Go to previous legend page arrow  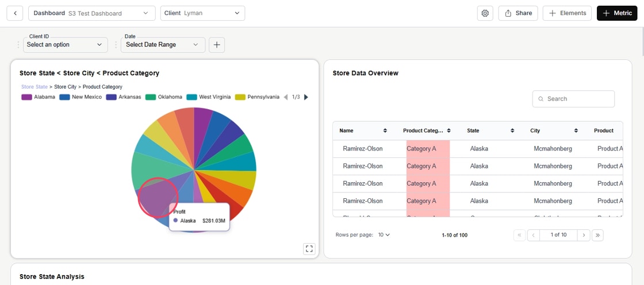point(286,97)
